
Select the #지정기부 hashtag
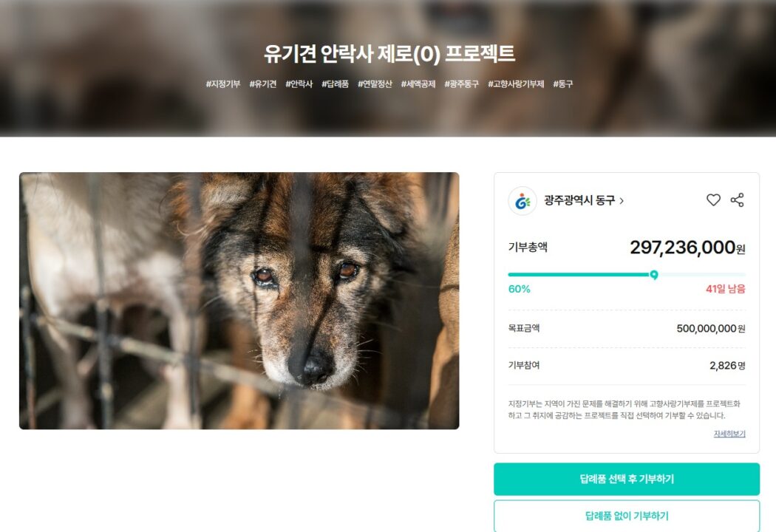click(x=222, y=84)
